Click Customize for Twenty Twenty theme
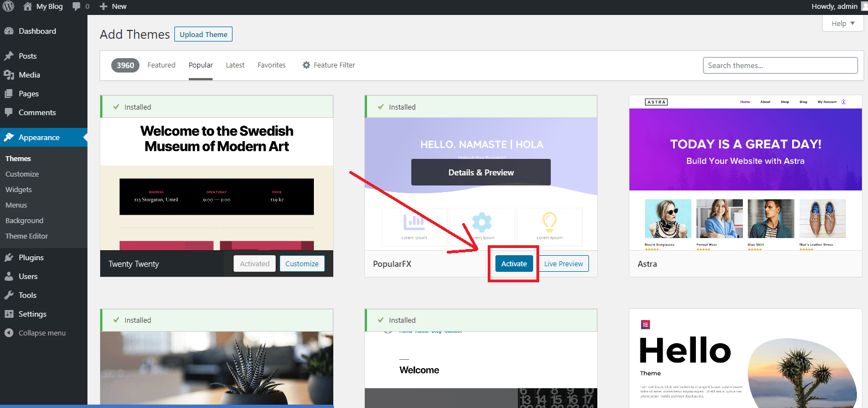The width and height of the screenshot is (868, 408). click(x=302, y=264)
